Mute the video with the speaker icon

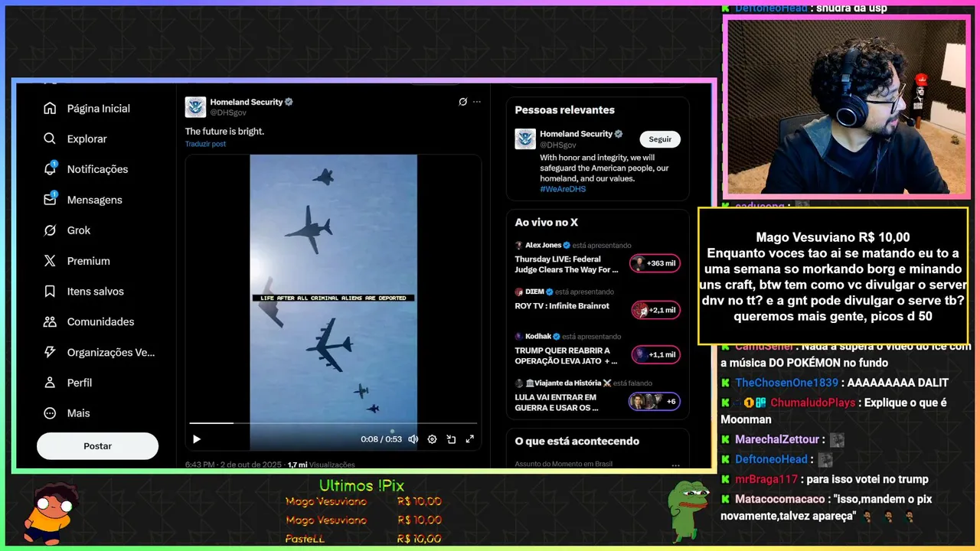point(413,439)
